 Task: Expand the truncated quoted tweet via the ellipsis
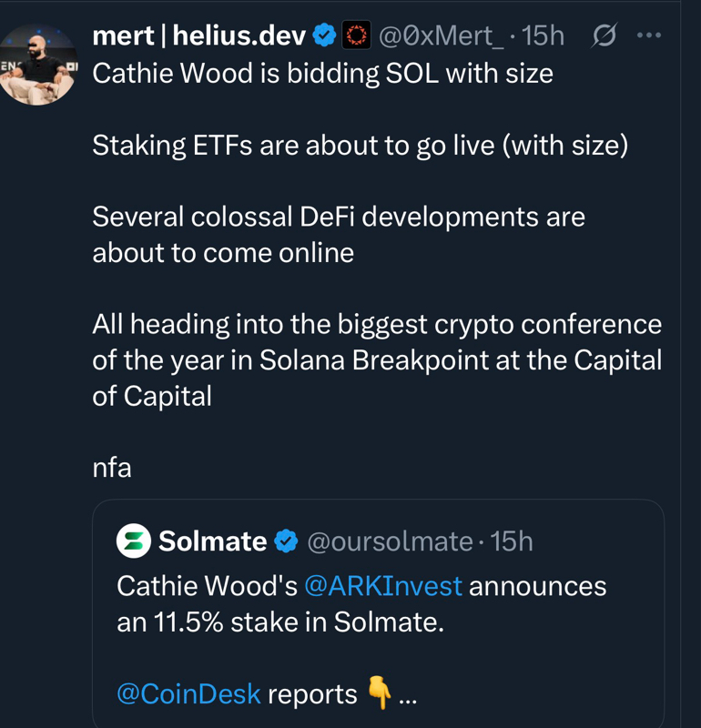click(408, 696)
